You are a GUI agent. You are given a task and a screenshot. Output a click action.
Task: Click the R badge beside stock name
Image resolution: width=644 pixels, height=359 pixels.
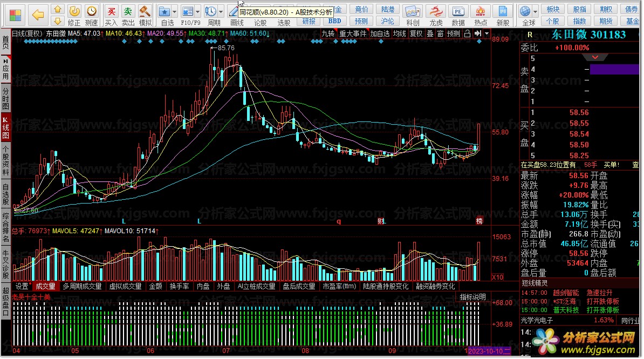coord(530,35)
